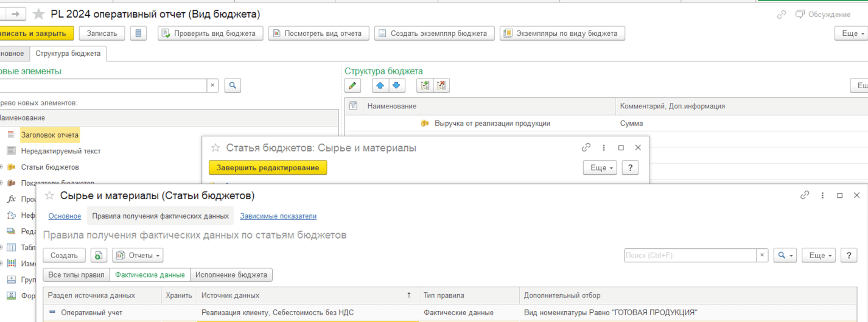The height and width of the screenshot is (322, 868).
Task: Click the magnifier search button in left panel
Action: point(233,86)
